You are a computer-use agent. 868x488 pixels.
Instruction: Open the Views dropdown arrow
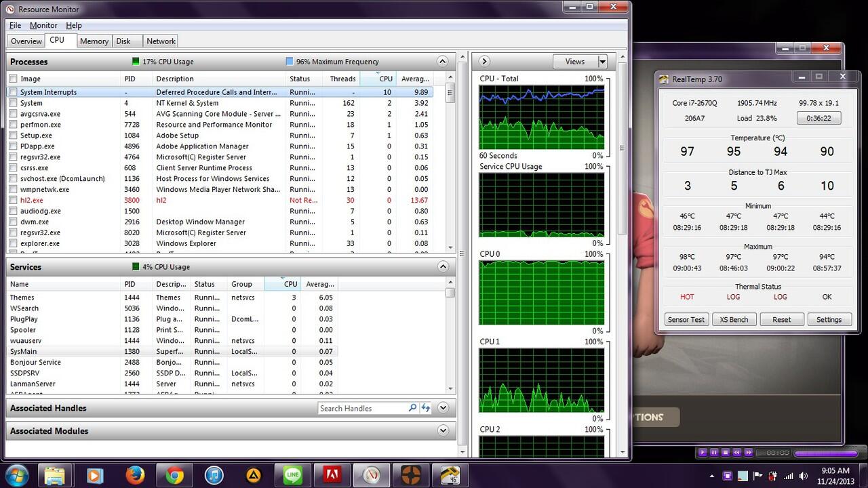(x=602, y=62)
